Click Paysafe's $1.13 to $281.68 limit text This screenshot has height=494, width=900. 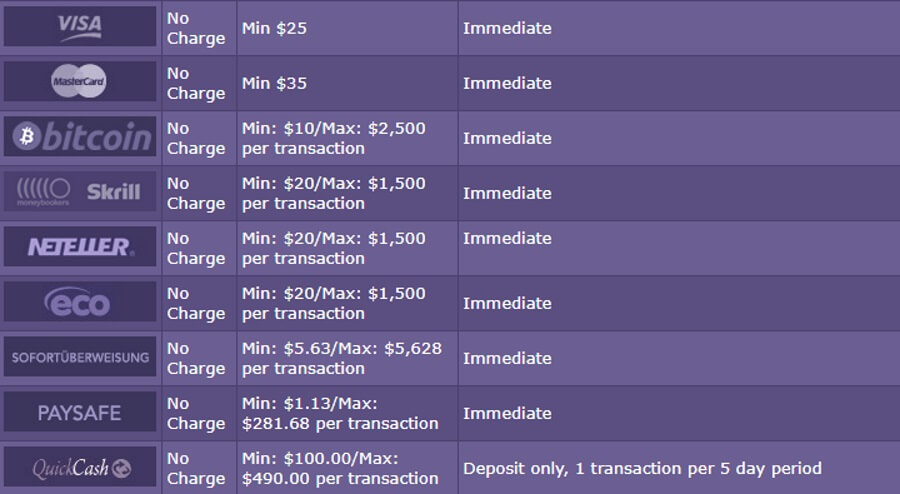pyautogui.click(x=340, y=414)
